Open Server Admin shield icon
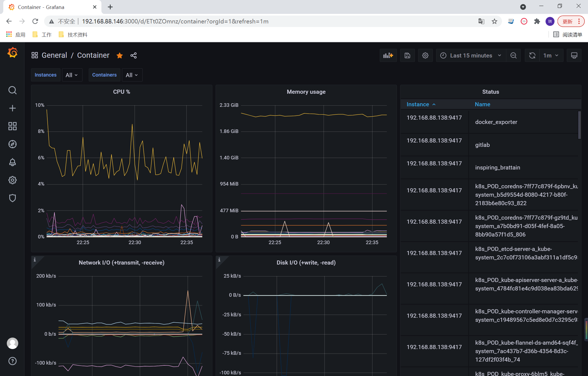The height and width of the screenshot is (376, 588). (13, 198)
